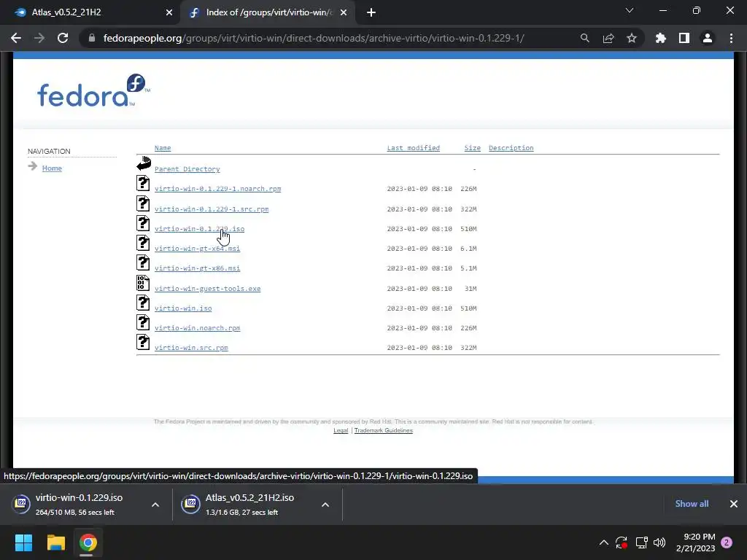The image size is (747, 560).
Task: Click file icon beside virtio-win.iso
Action: [143, 303]
